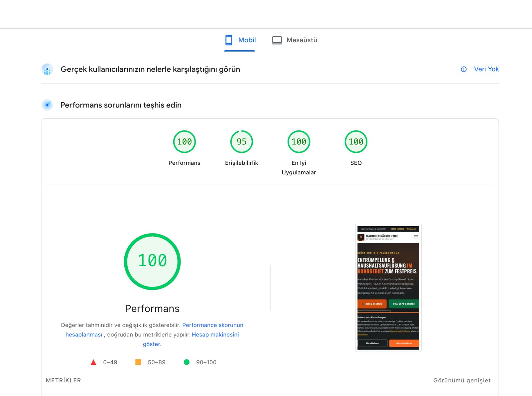This screenshot has height=396, width=532.
Task: Click the Gerçek kullanıcılarınızın nelerle karşılaştığını görün heading
Action: click(150, 69)
